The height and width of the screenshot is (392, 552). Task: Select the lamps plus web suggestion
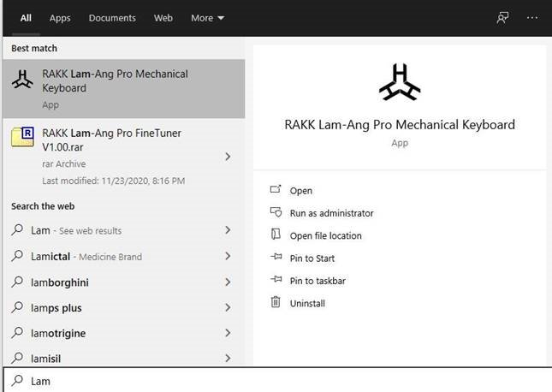56,307
